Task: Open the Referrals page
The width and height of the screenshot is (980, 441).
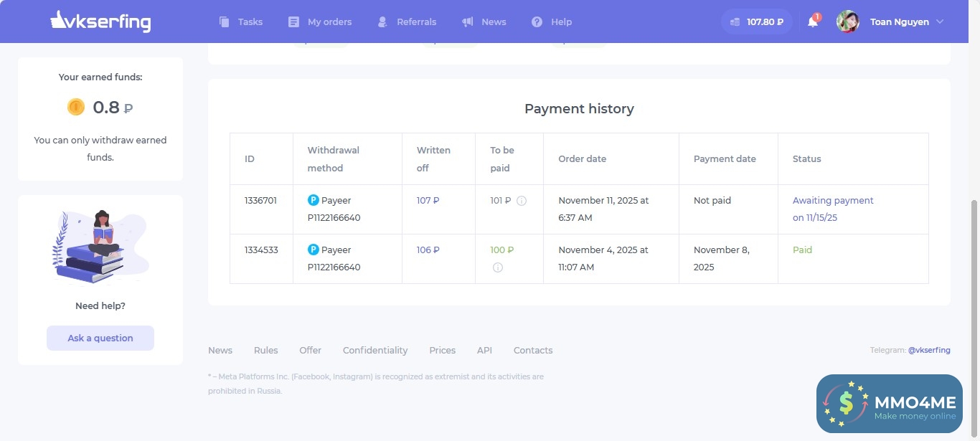Action: [407, 22]
